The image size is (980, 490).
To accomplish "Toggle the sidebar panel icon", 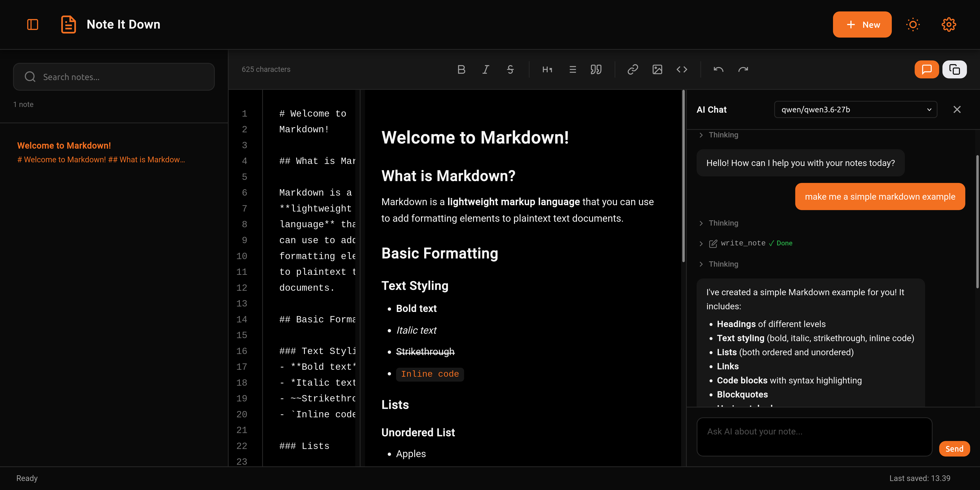I will (x=33, y=25).
